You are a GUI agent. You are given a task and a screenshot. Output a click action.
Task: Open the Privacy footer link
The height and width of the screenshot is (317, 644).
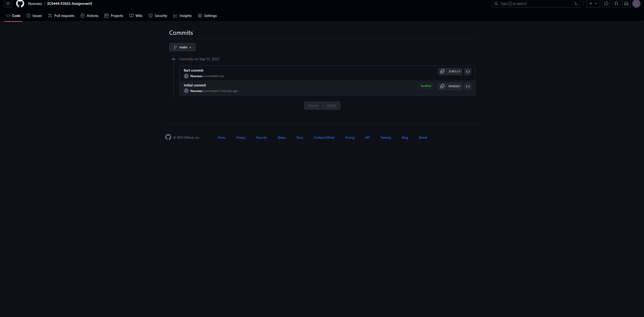click(x=241, y=138)
